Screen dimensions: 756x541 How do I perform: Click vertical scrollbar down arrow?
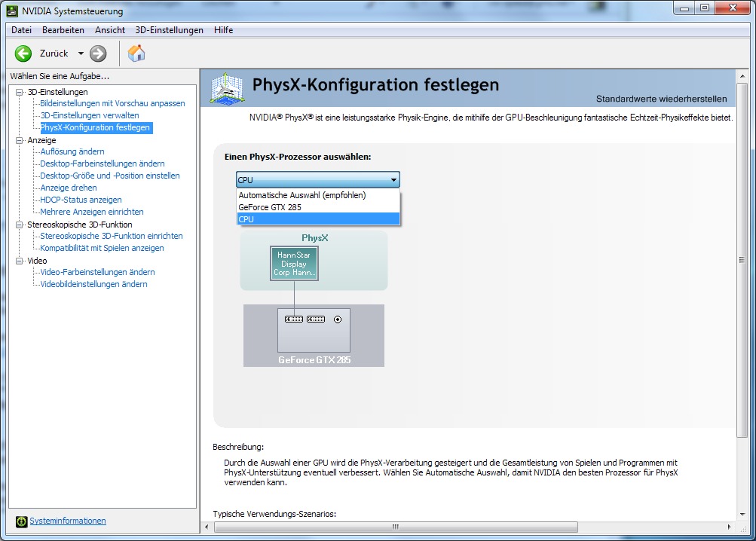pyautogui.click(x=742, y=515)
